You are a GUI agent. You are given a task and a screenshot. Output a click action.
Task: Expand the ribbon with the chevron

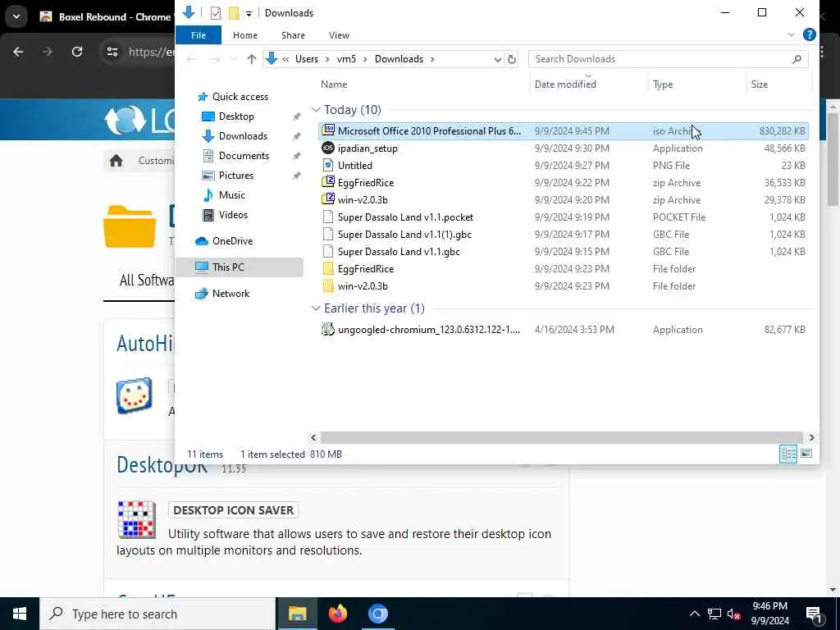[x=792, y=34]
